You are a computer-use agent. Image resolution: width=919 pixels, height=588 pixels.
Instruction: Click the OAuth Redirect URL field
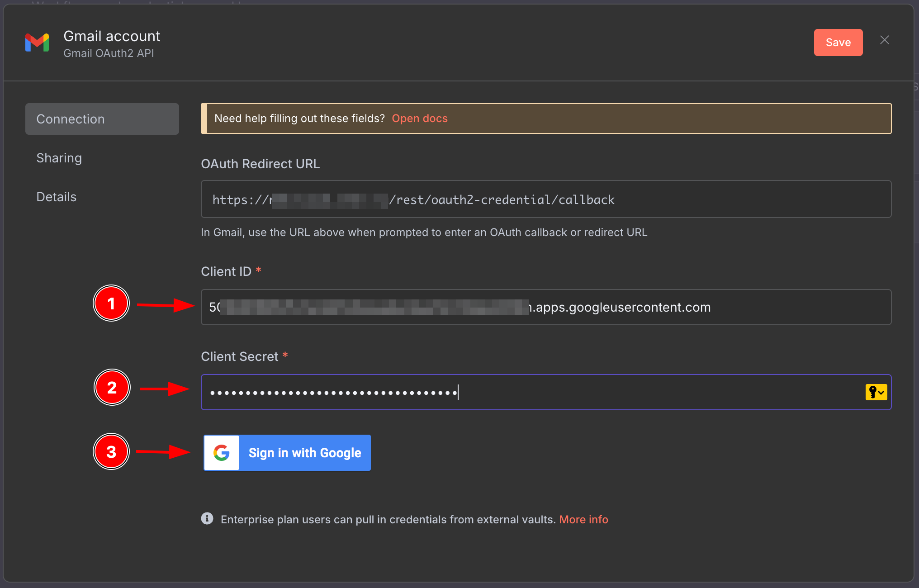point(546,199)
